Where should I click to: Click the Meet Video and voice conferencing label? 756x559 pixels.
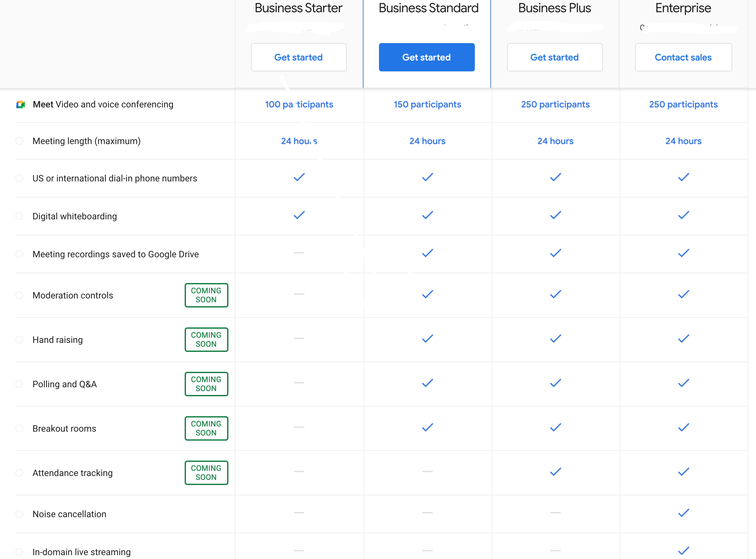tap(103, 105)
